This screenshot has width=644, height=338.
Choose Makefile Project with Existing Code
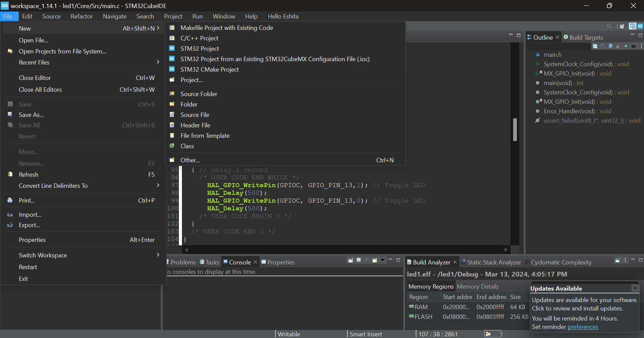click(226, 28)
